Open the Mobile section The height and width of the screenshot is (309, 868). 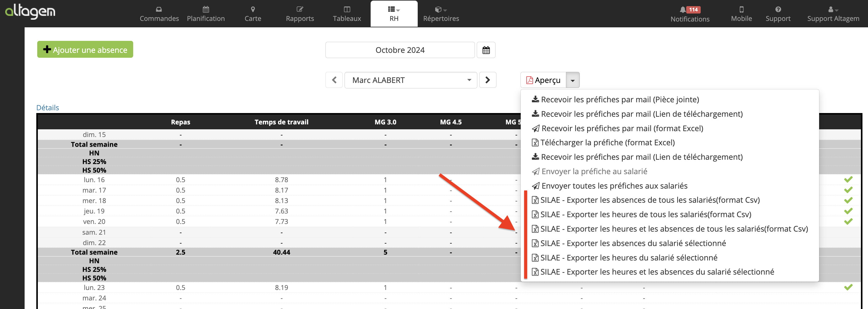click(741, 14)
